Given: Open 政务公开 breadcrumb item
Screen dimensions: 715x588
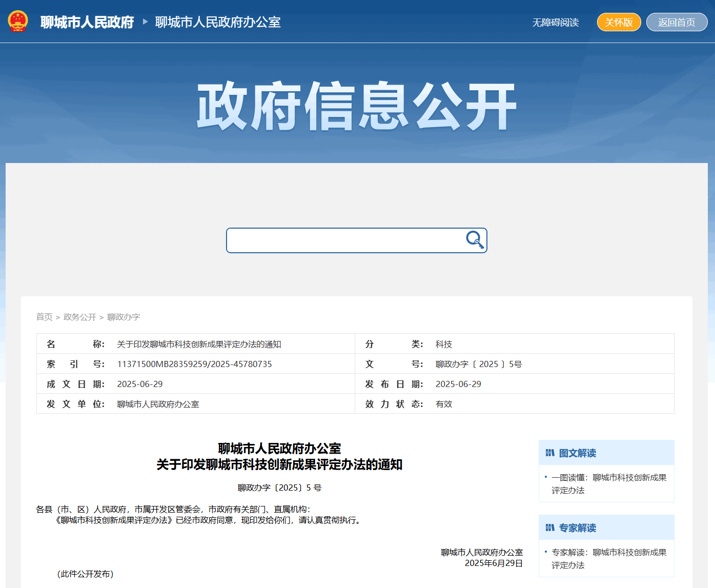Looking at the screenshot, I should click(79, 317).
